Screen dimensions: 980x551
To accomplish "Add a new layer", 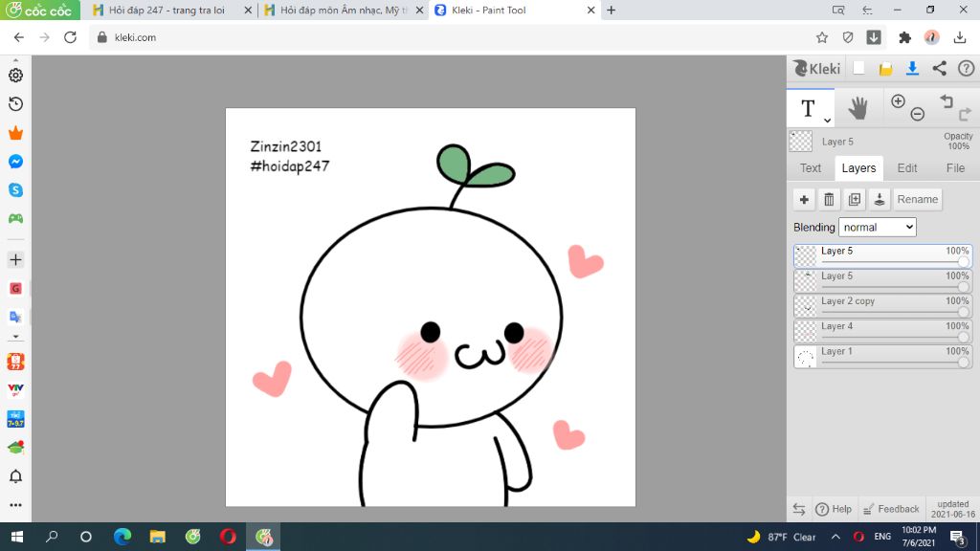I will click(804, 199).
